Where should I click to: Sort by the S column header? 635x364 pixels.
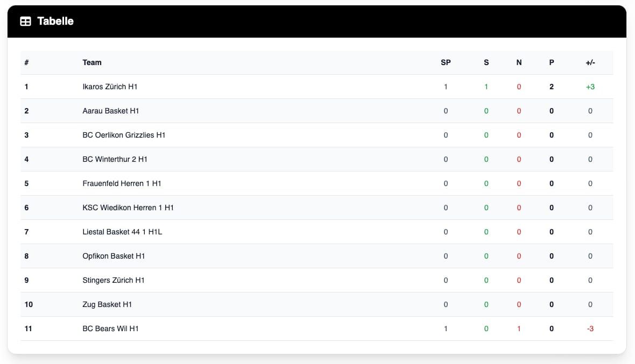click(x=486, y=62)
